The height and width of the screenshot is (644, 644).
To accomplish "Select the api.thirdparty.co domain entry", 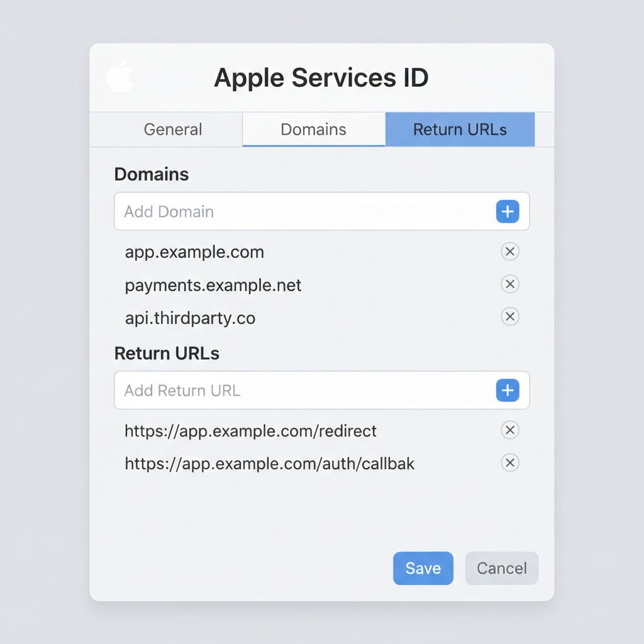I will click(x=190, y=318).
